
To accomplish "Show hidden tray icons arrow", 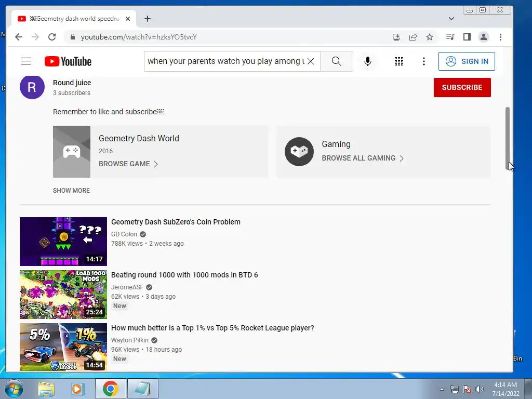I will [442, 389].
